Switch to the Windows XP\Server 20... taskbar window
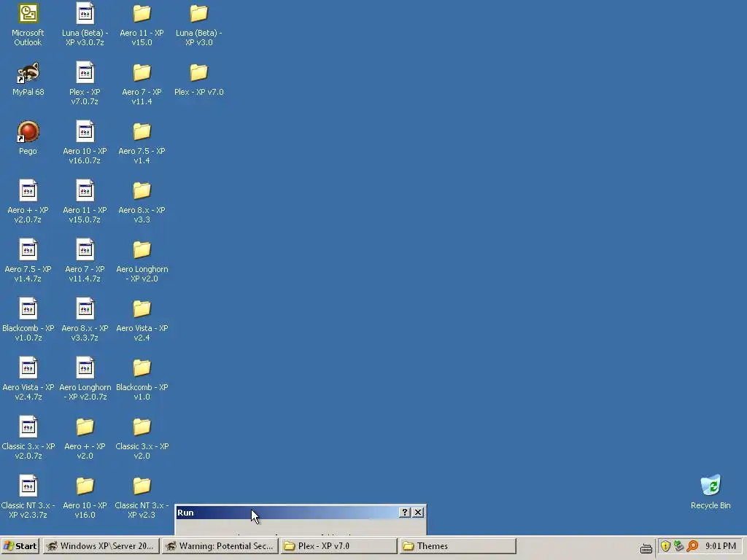The width and height of the screenshot is (747, 560). 101,546
